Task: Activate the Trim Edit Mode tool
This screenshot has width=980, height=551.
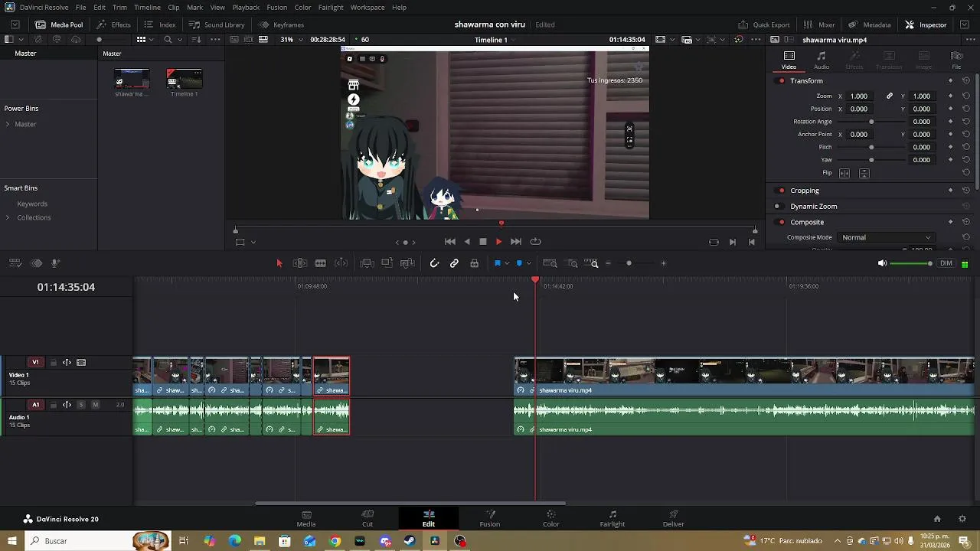Action: (x=300, y=263)
